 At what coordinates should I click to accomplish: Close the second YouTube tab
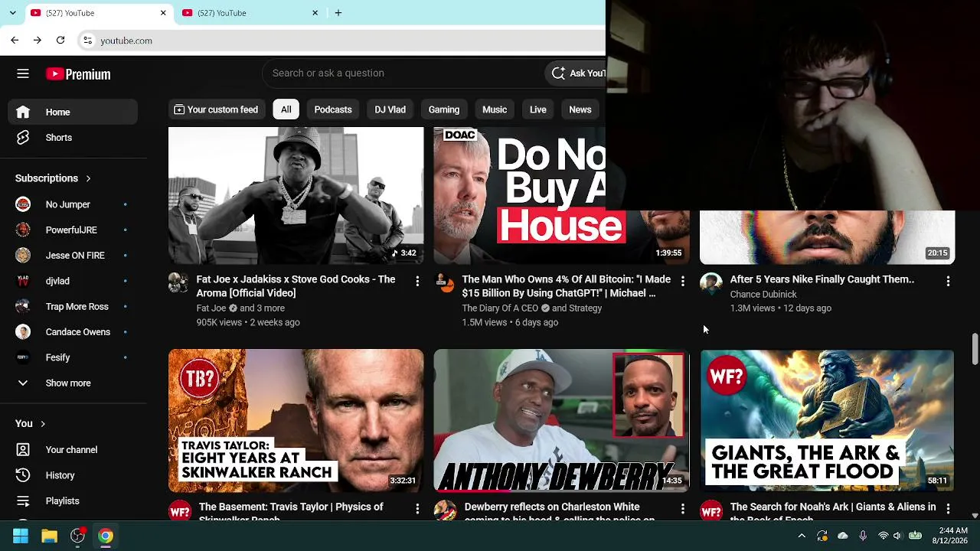(x=315, y=13)
